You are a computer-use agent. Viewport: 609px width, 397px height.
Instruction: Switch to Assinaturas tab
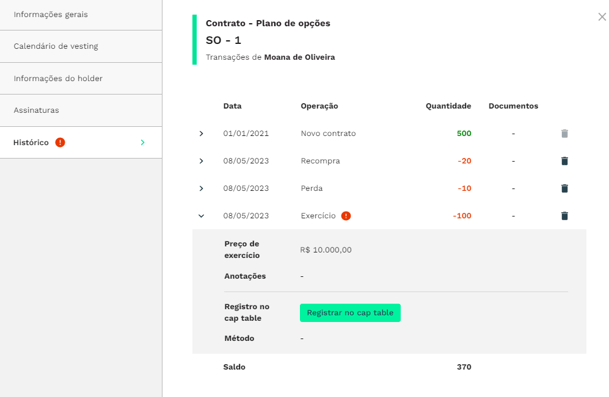[x=81, y=110]
